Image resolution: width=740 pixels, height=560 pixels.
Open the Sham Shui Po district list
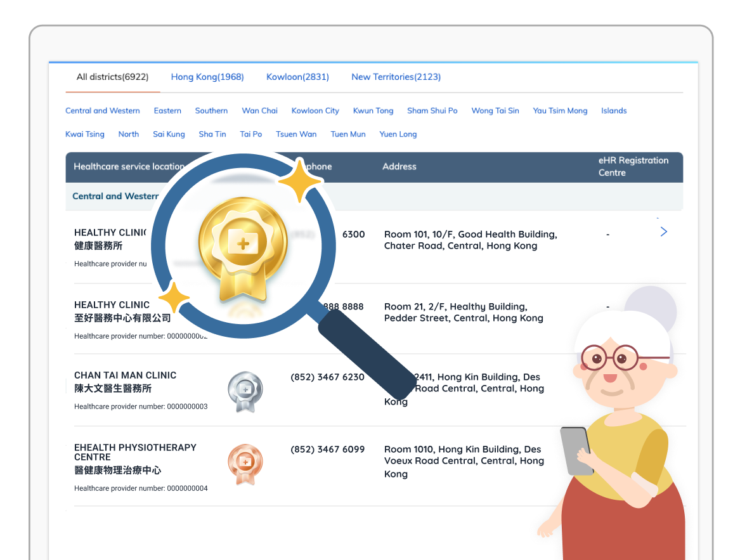(x=432, y=110)
